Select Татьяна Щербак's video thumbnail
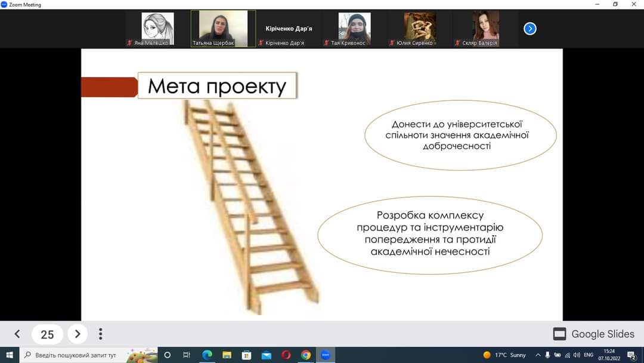 pyautogui.click(x=223, y=28)
